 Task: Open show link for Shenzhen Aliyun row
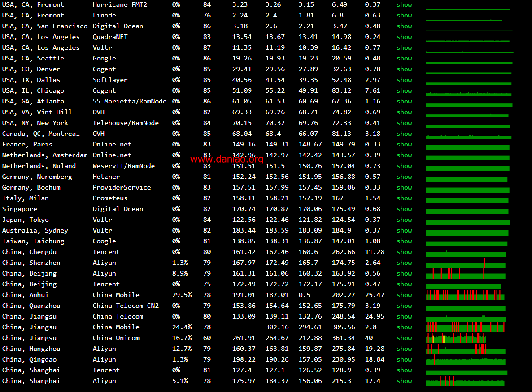tap(404, 263)
